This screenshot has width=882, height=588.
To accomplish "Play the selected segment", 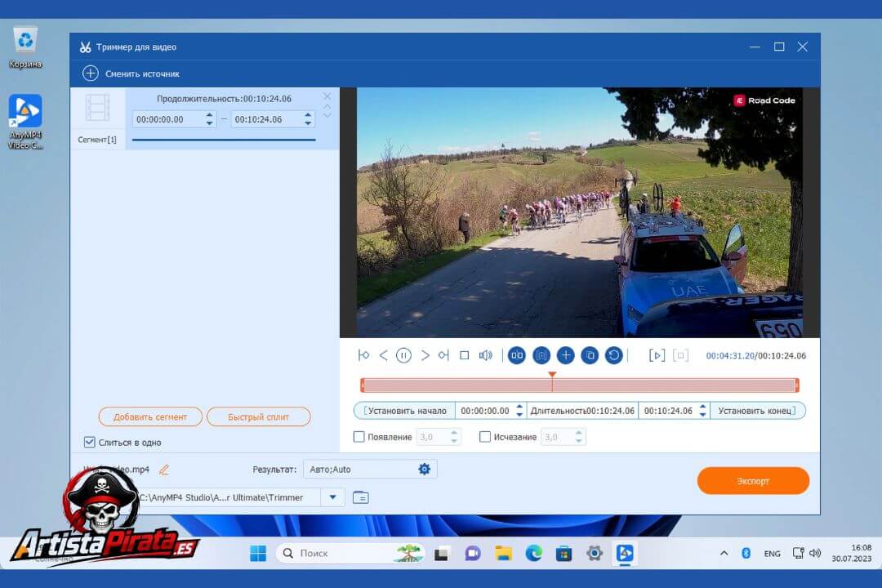I will pyautogui.click(x=657, y=355).
